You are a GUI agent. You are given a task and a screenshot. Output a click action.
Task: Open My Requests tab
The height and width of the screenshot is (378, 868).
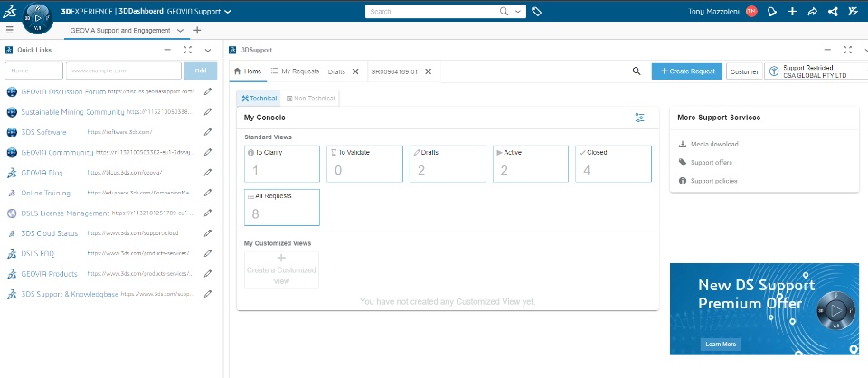(295, 71)
